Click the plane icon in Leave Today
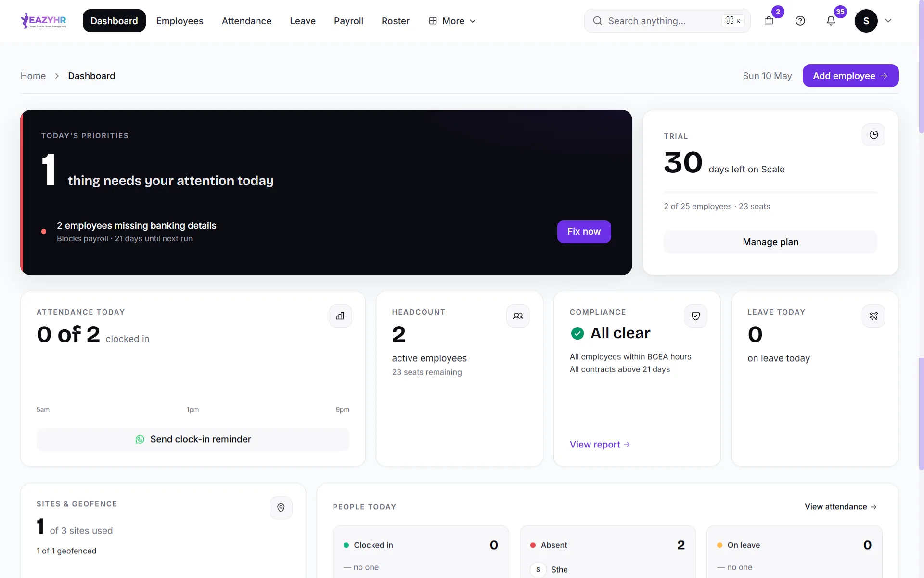 [873, 316]
